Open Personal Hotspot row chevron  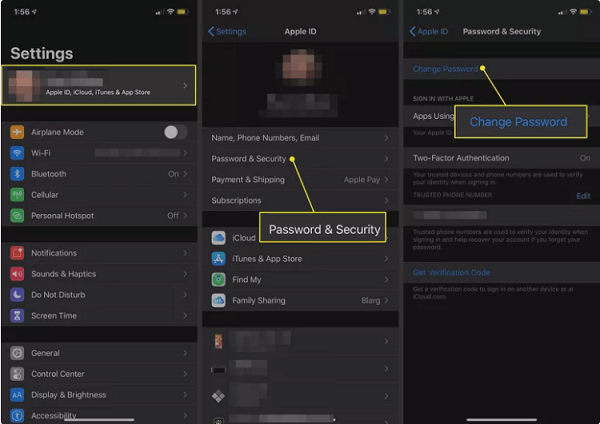click(x=185, y=215)
